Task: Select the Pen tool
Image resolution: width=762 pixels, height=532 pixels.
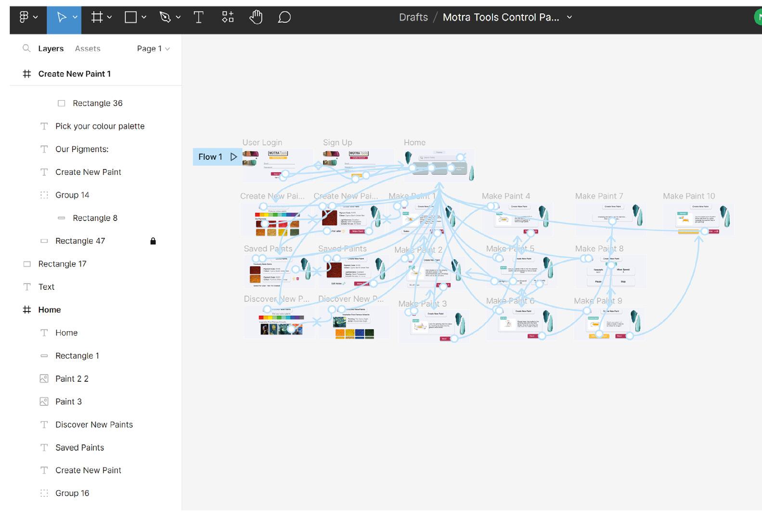Action: [165, 17]
